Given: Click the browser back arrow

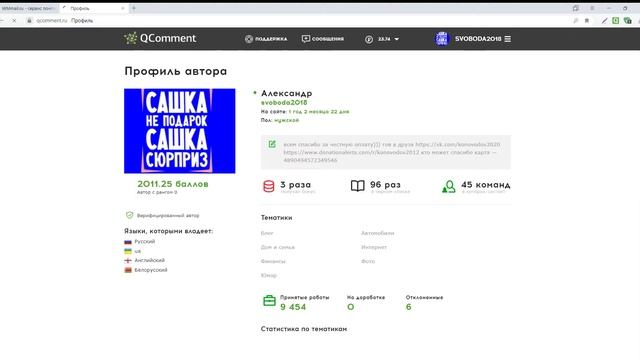Looking at the screenshot, I should pyautogui.click(x=2, y=20).
